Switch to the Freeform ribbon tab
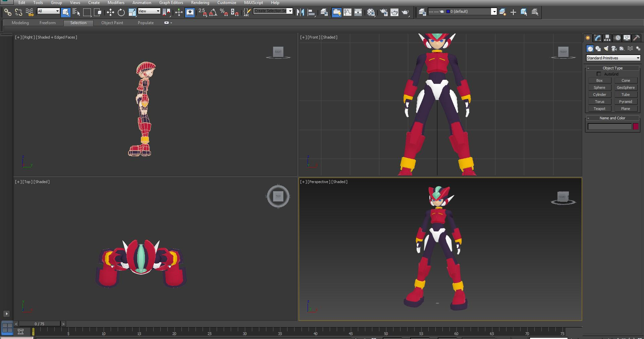The image size is (644, 339). point(48,23)
